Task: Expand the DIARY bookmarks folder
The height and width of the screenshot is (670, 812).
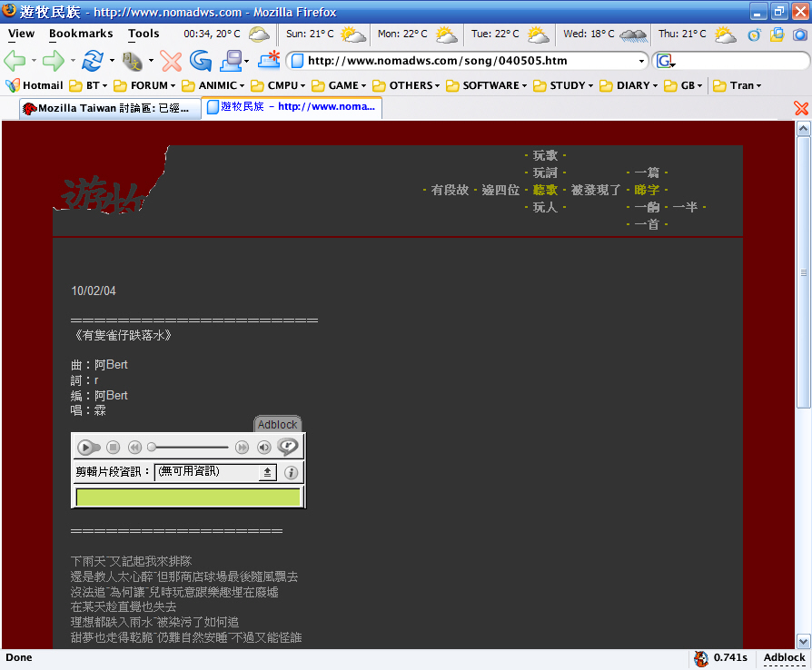Action: tap(629, 85)
